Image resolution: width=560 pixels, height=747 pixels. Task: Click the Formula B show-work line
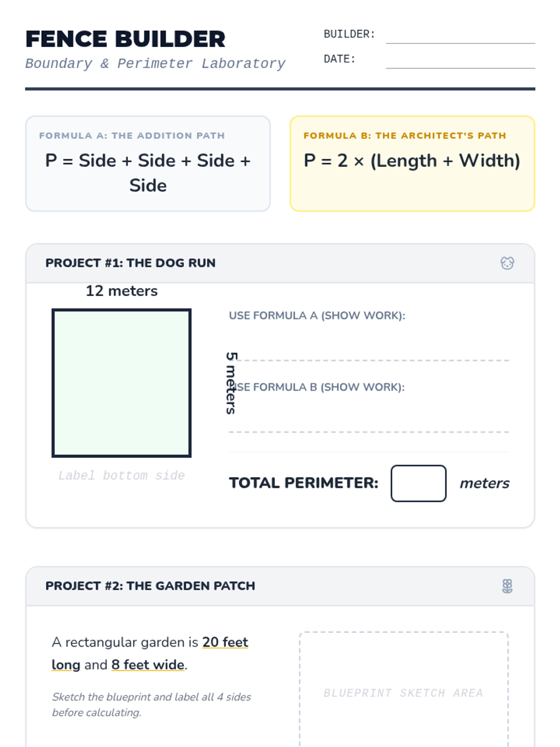coord(369,422)
